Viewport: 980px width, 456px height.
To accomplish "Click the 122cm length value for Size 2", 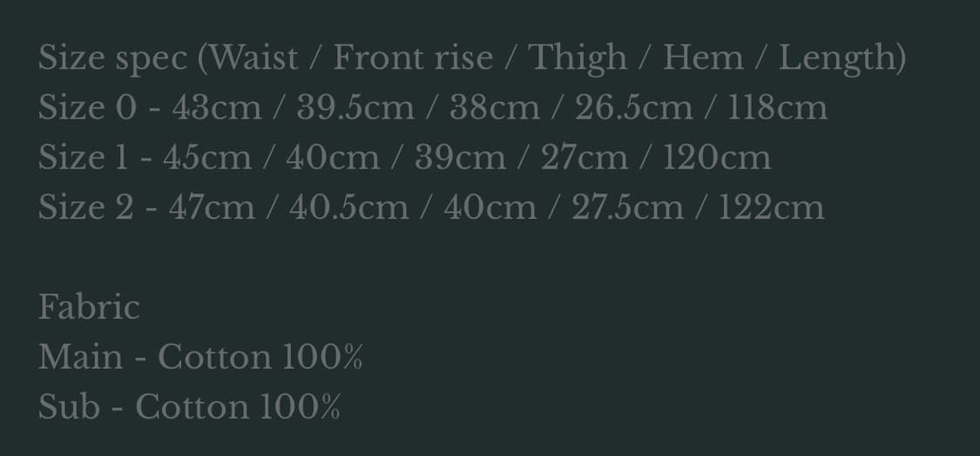I will pyautogui.click(x=771, y=207).
